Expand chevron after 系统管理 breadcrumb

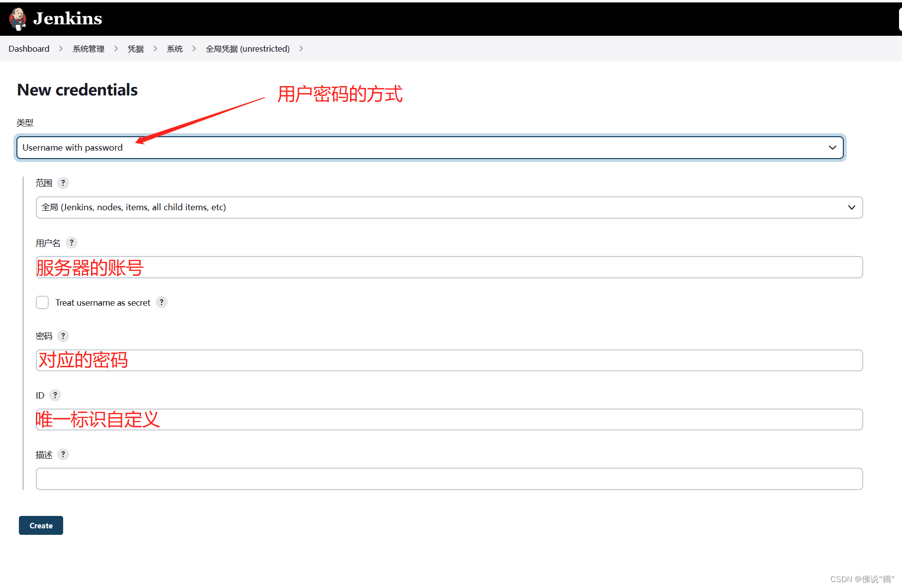point(116,49)
